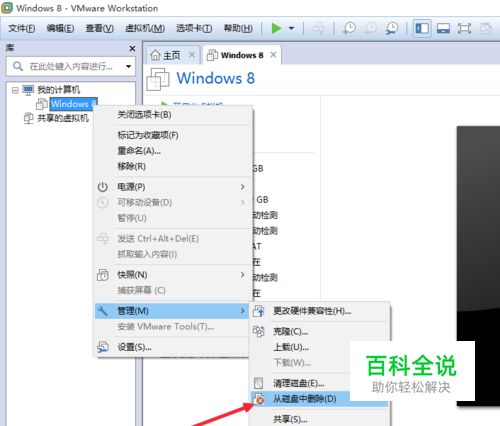Toggle the thumbnail bar view icon
The height and width of the screenshot is (426, 500).
(x=443, y=28)
